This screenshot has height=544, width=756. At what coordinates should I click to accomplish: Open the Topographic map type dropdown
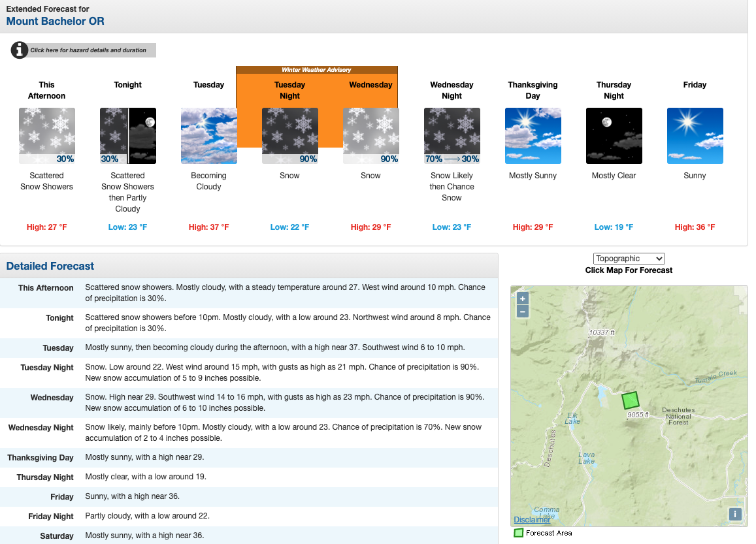pyautogui.click(x=629, y=259)
